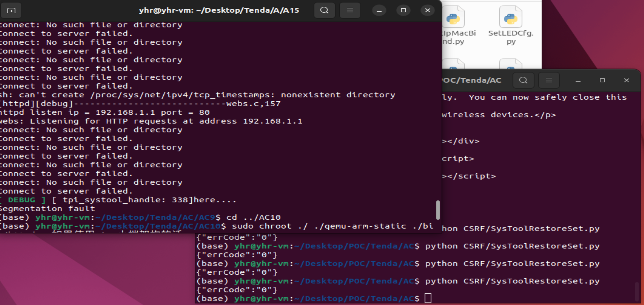Open hamburger menu in A15 terminal
Image resolution: width=644 pixels, height=305 pixels.
coord(350,11)
